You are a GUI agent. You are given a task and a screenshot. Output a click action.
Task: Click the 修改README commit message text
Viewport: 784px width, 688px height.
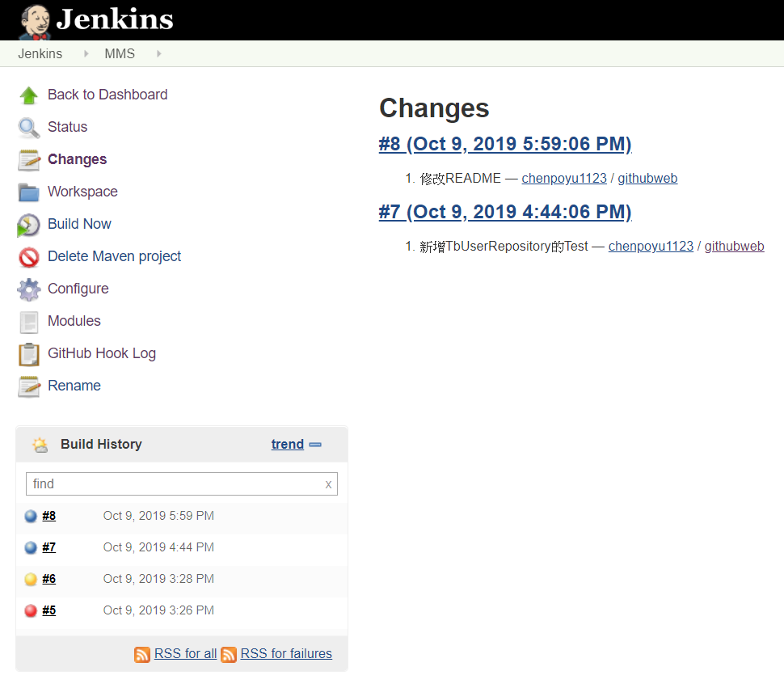[x=460, y=179]
